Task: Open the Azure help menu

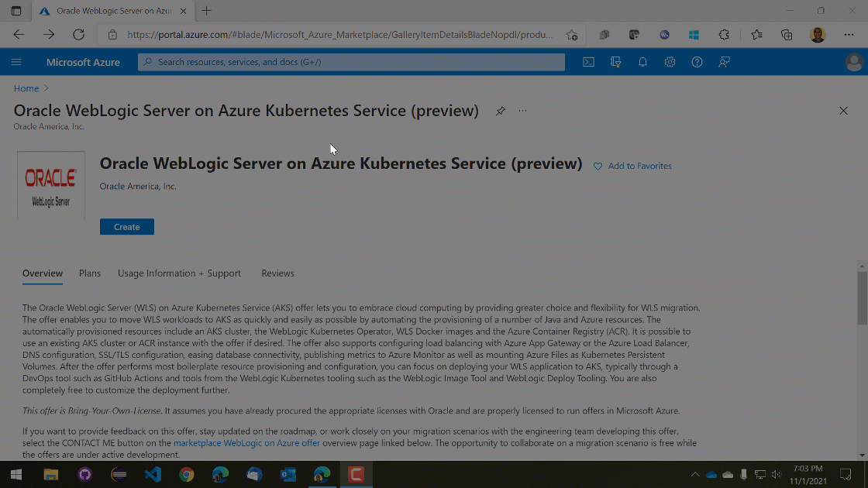Action: 697,61
